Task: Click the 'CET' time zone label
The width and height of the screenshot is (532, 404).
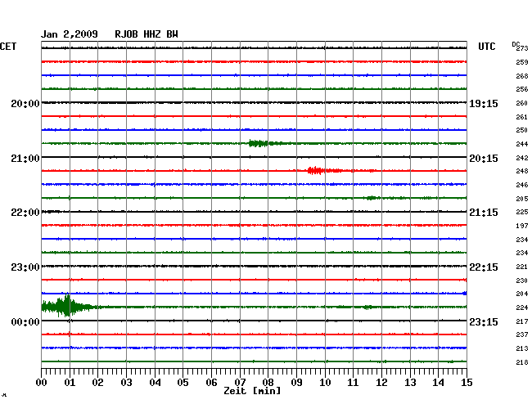Action: 8,47
